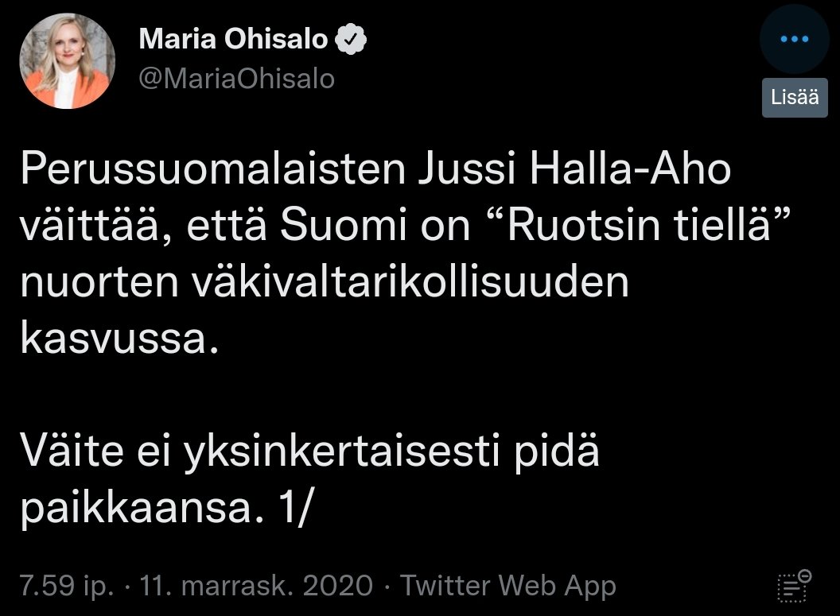This screenshot has width=840, height=616.
Task: Open the 11. marrask. 2020 date link
Action: pyautogui.click(x=256, y=586)
